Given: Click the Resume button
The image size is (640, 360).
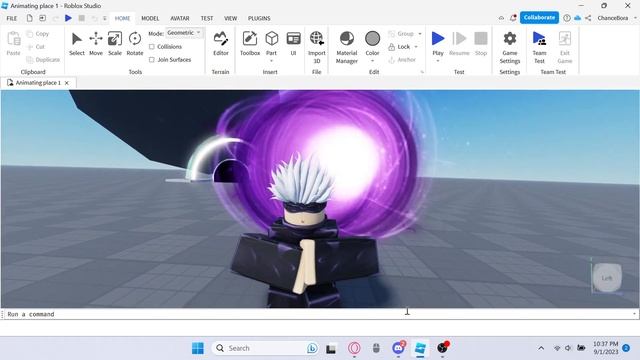Looking at the screenshot, I should [459, 43].
